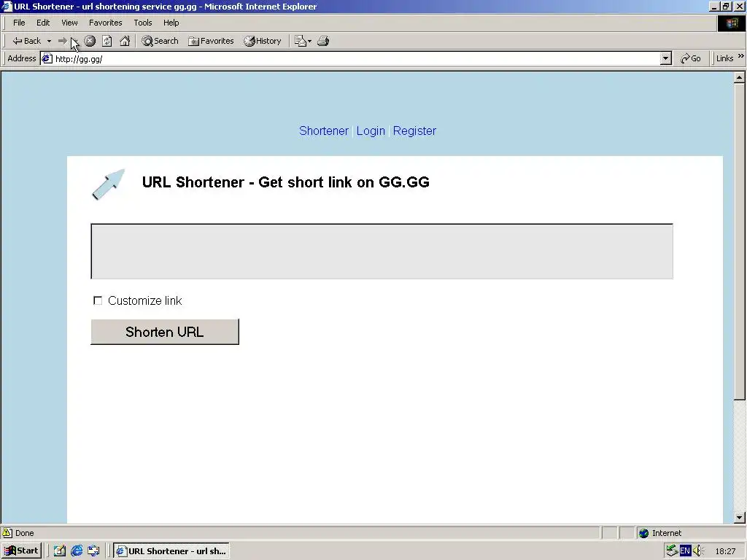
Task: Click the Mail toolbar icon
Action: coord(303,41)
